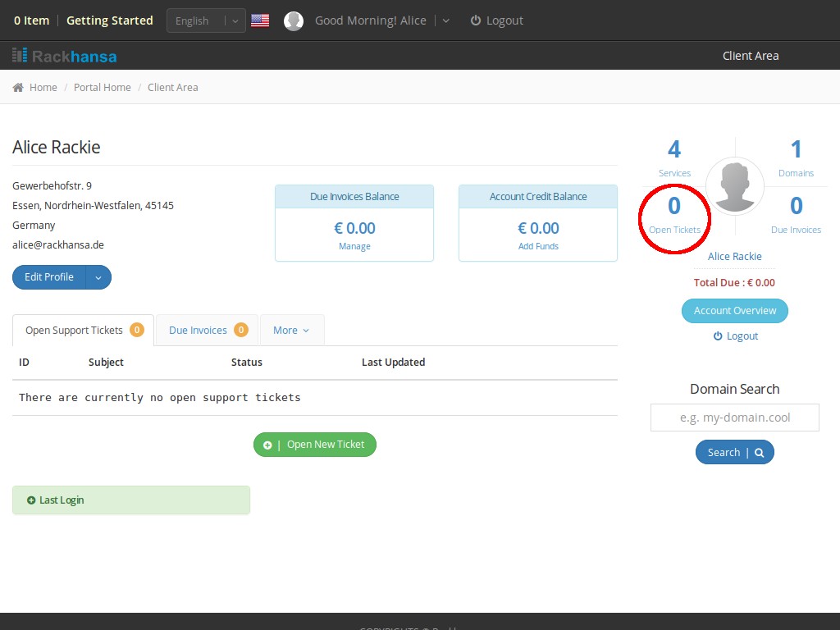This screenshot has width=840, height=630.
Task: Click the Total Due € 0.00 text
Action: (x=734, y=283)
